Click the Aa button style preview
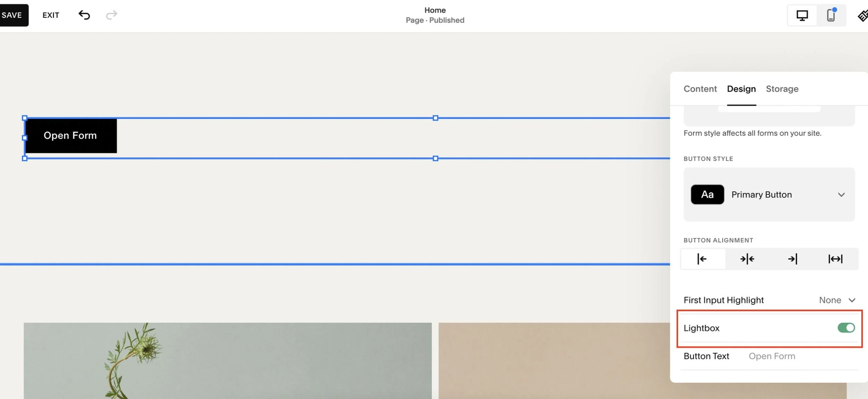The image size is (868, 399). (x=707, y=195)
